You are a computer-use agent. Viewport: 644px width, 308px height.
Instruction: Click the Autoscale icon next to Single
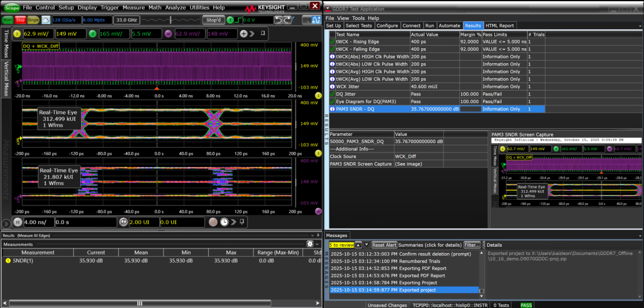click(x=45, y=20)
